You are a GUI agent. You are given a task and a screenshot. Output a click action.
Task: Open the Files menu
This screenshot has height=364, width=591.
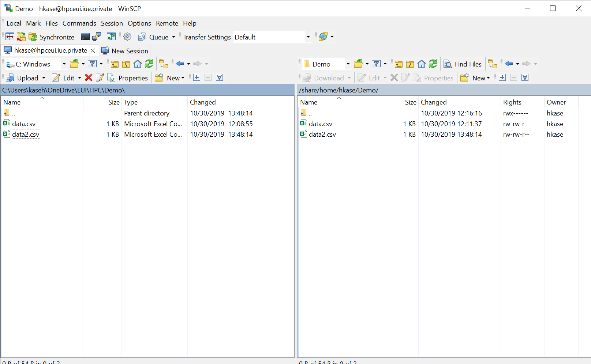[x=52, y=23]
